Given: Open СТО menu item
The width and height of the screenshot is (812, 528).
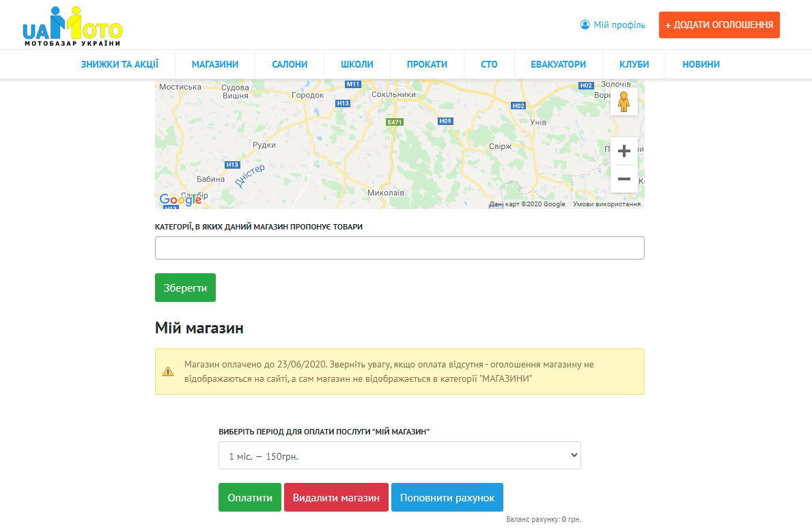Looking at the screenshot, I should (x=489, y=64).
